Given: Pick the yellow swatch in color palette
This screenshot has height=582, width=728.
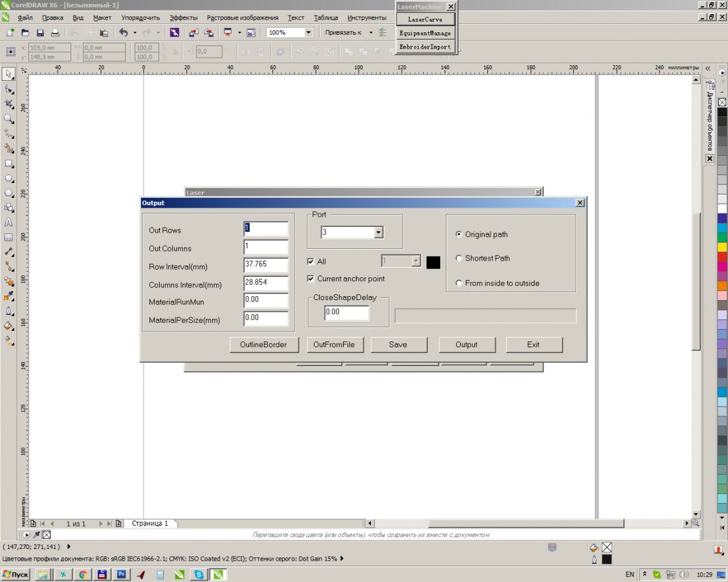Looking at the screenshot, I should pos(722,247).
